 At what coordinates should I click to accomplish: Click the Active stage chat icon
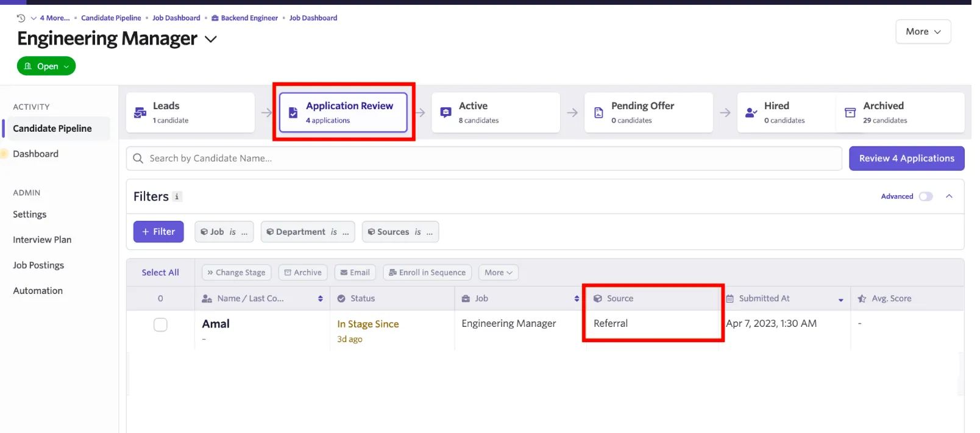pos(446,112)
